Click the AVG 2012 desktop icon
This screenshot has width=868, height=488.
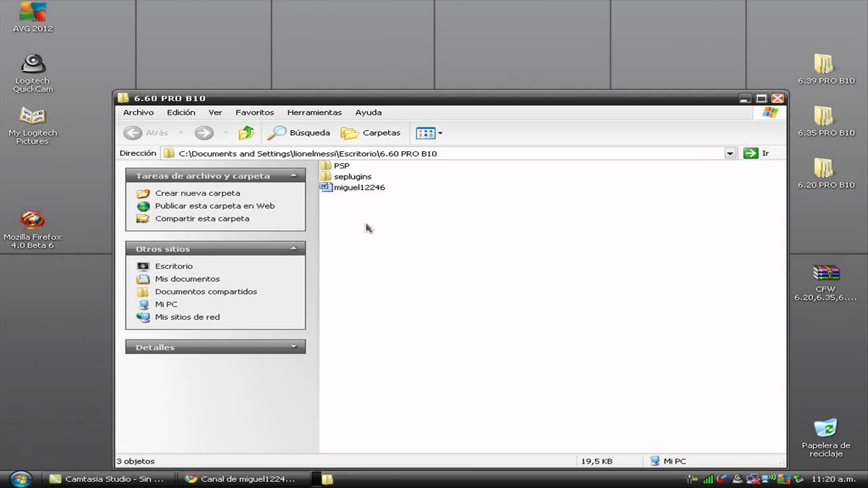coord(33,17)
